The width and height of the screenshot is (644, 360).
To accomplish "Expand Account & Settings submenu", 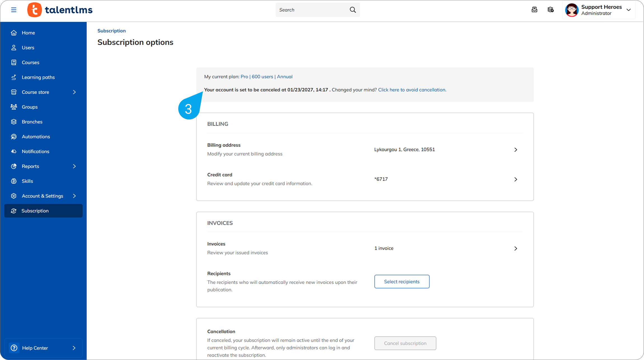I will coord(74,196).
